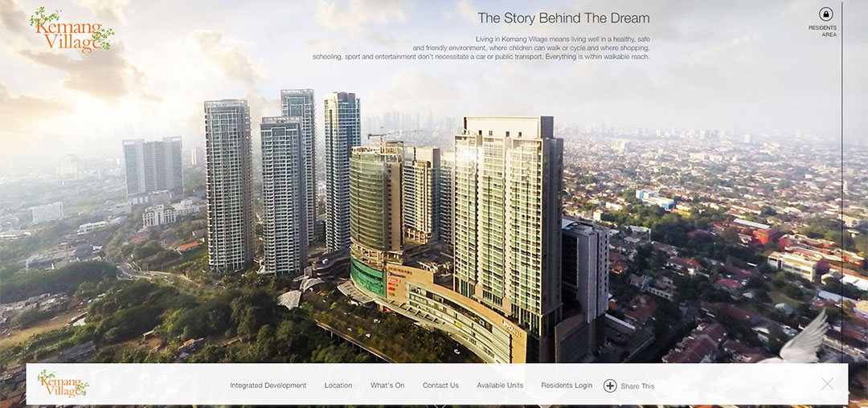The image size is (868, 408).
Task: Close the bottom navigation bar with X
Action: [x=828, y=384]
